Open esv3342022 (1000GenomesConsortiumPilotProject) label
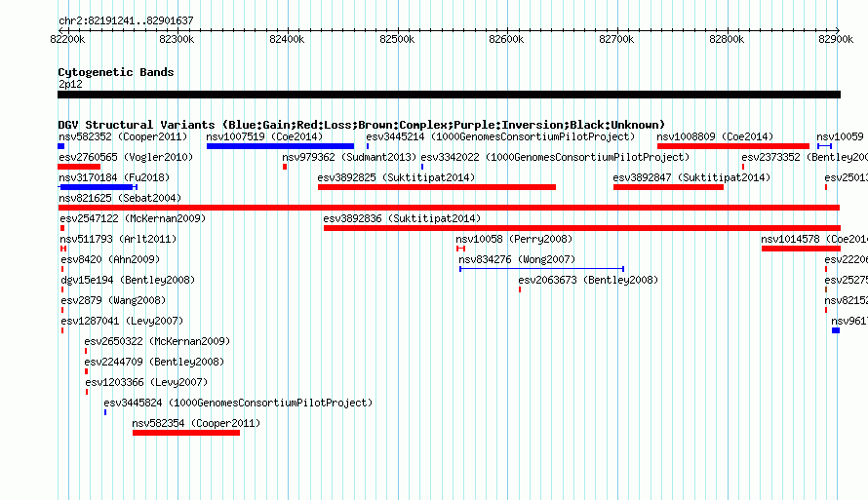The width and height of the screenshot is (868, 500). tap(555, 157)
